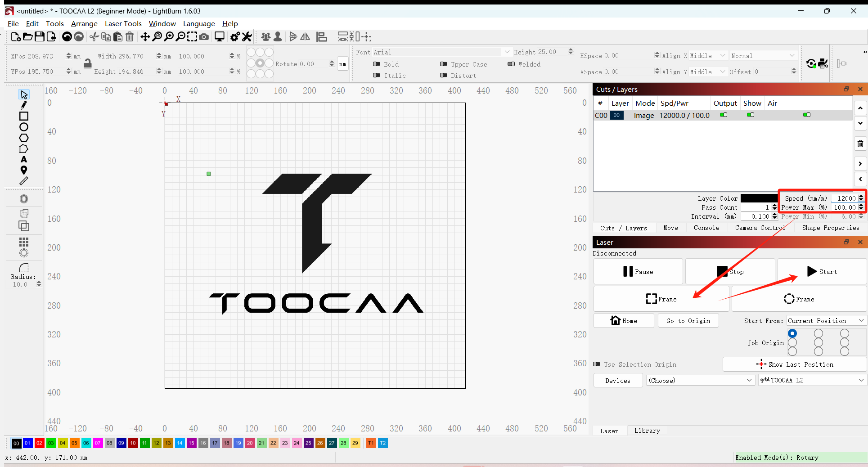
Task: Click the black Layer Color swatch
Action: point(759,198)
